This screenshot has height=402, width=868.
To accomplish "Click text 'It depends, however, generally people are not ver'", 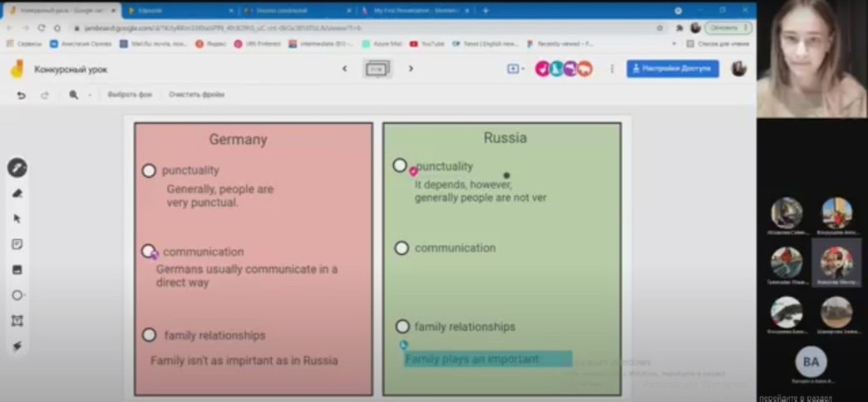I will [x=480, y=191].
